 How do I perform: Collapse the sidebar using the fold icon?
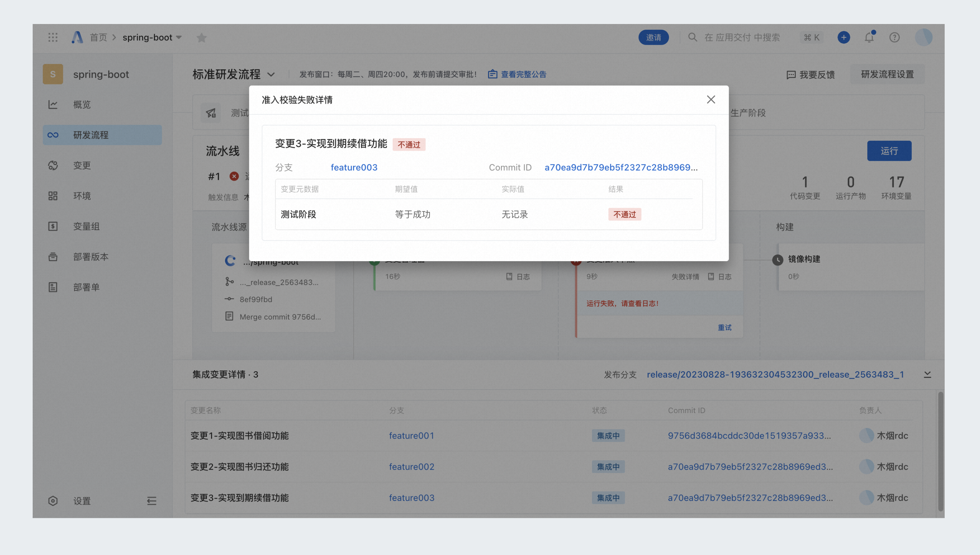pos(152,501)
